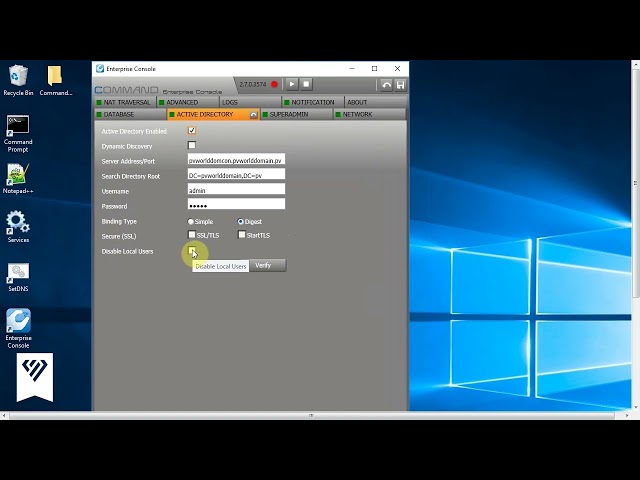This screenshot has height=480, width=640.
Task: Open the About tab
Action: (376, 102)
